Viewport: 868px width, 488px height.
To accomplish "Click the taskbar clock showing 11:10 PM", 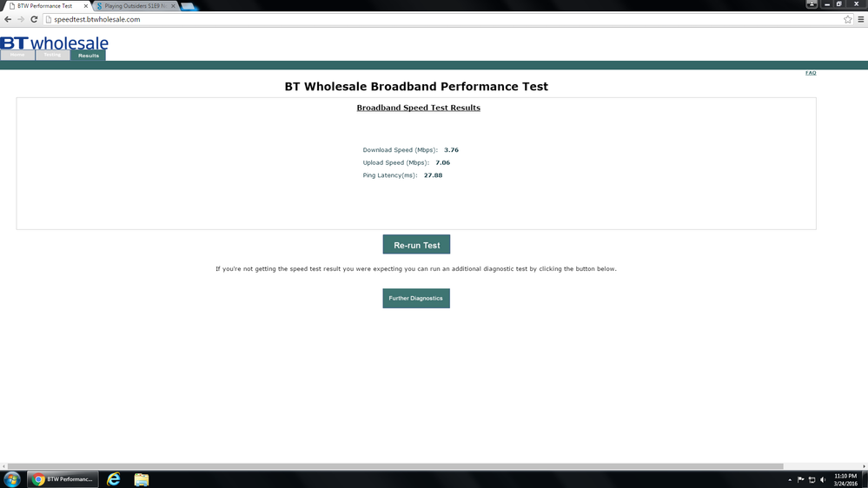I will [845, 479].
